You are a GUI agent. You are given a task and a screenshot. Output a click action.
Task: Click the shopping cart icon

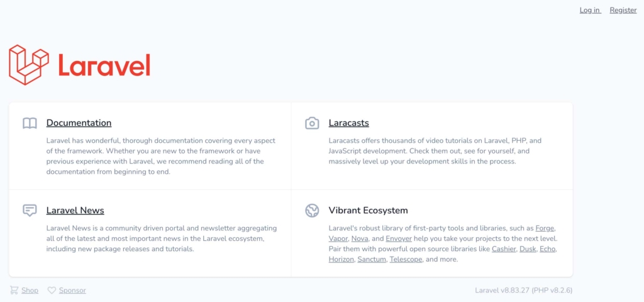14,290
